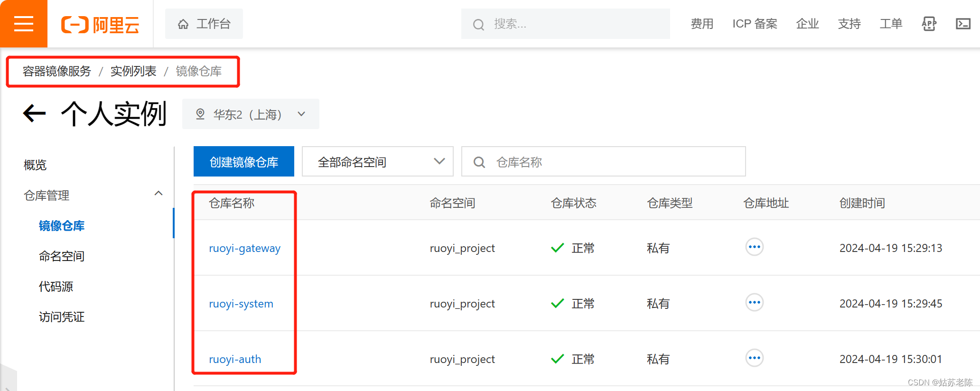Open the 工单 menu

[891, 24]
